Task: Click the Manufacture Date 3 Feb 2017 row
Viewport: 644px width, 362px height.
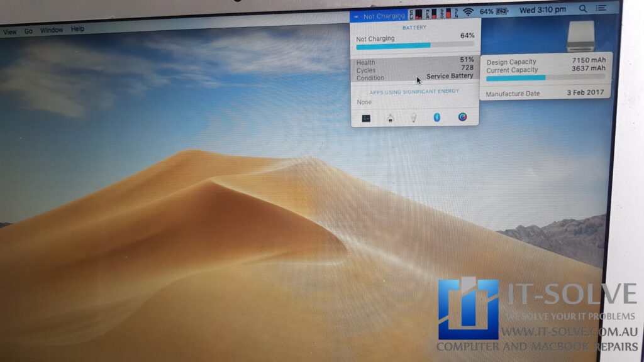Action: click(x=545, y=93)
